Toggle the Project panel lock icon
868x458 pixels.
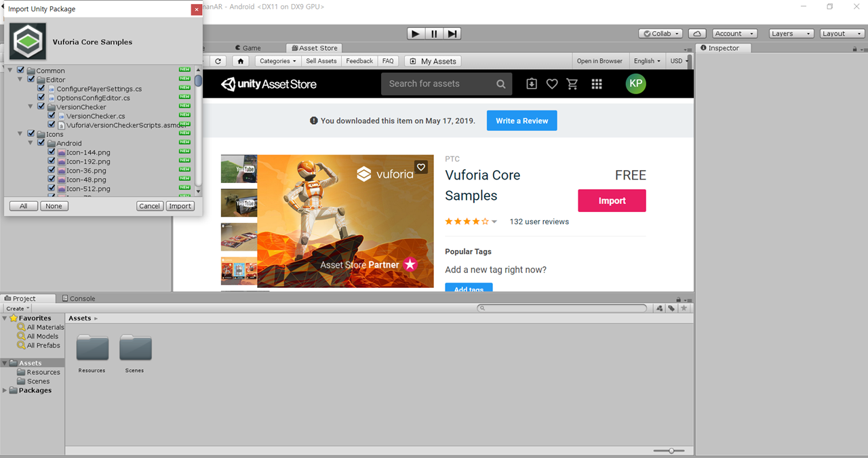[x=677, y=299]
